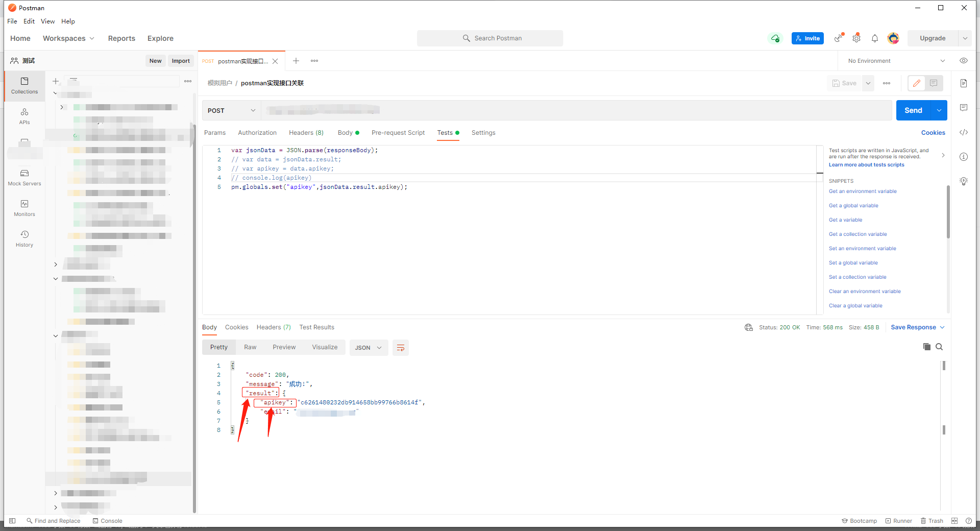Open code snippet pane icon

coord(964,132)
